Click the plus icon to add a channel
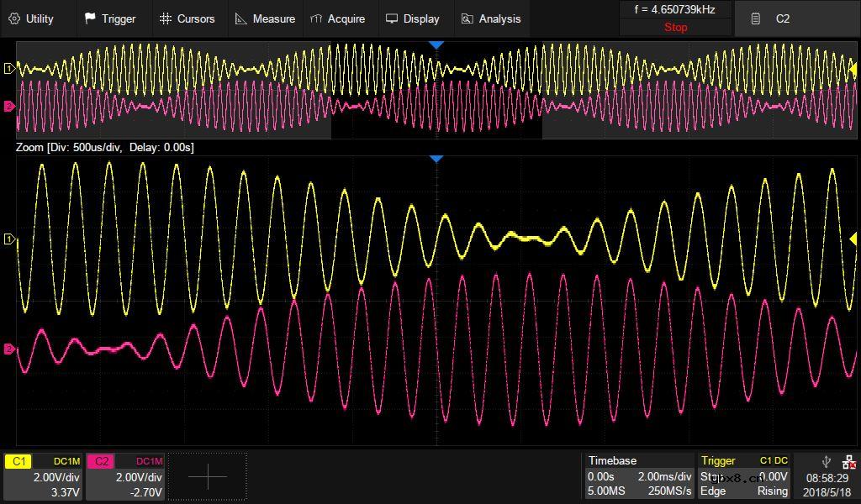Screen dimensions: 861x504 click(x=208, y=476)
